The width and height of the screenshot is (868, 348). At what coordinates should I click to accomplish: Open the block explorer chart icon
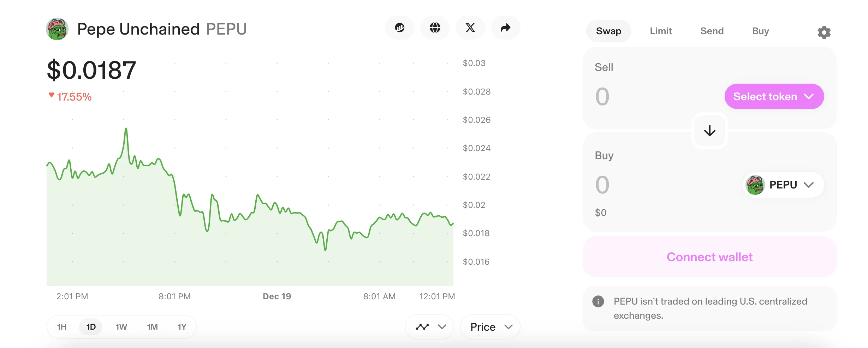400,28
